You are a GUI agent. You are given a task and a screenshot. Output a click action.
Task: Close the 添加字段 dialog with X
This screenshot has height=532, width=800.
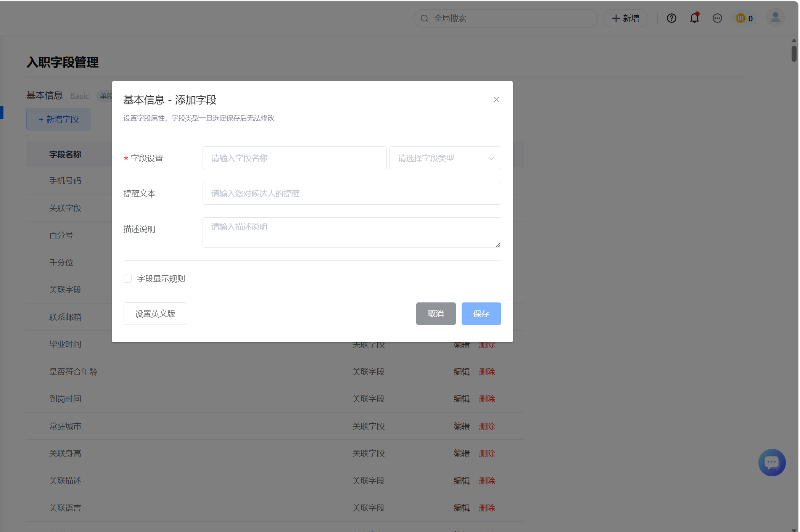[496, 100]
